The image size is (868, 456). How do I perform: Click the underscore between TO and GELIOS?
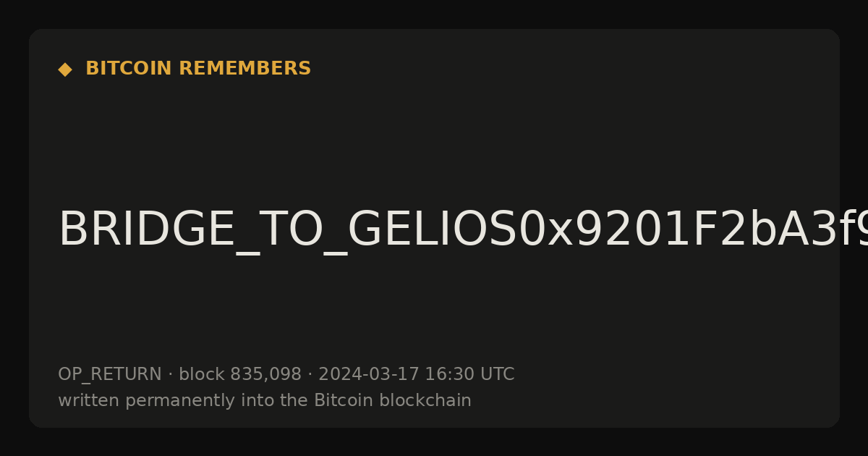point(335,253)
